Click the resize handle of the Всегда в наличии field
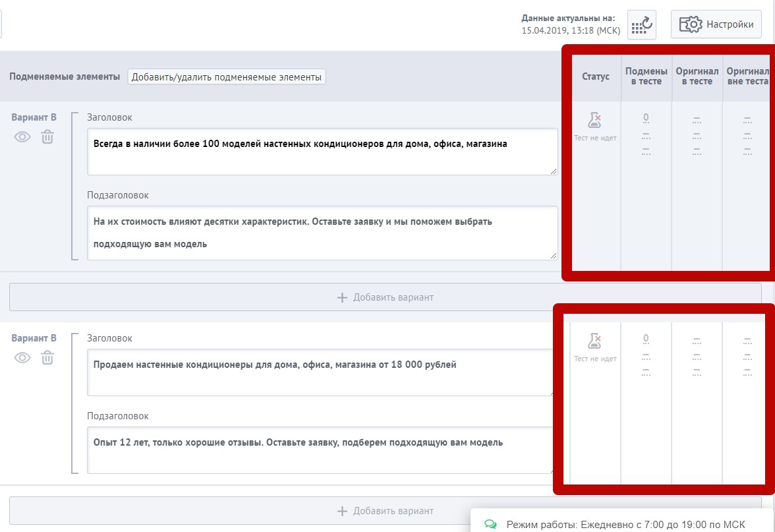The height and width of the screenshot is (532, 775). 553,171
